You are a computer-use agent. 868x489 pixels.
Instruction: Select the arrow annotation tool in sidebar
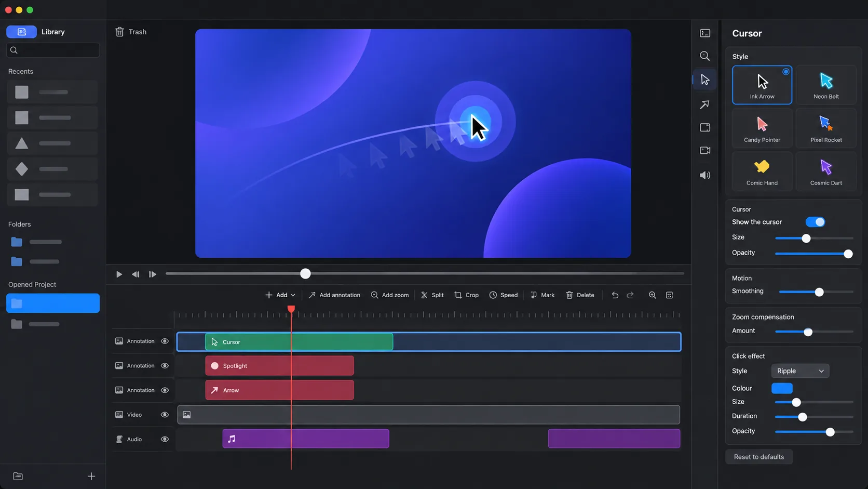coord(704,104)
